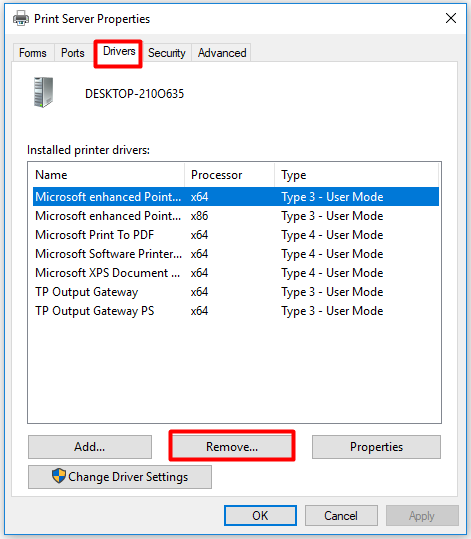Click the Add... button
Image resolution: width=471 pixels, height=539 pixels.
click(90, 447)
